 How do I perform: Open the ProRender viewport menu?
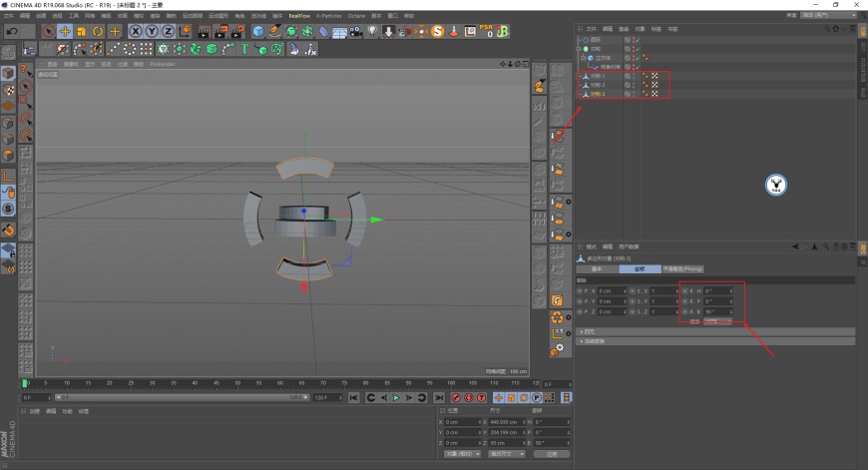pyautogui.click(x=163, y=64)
